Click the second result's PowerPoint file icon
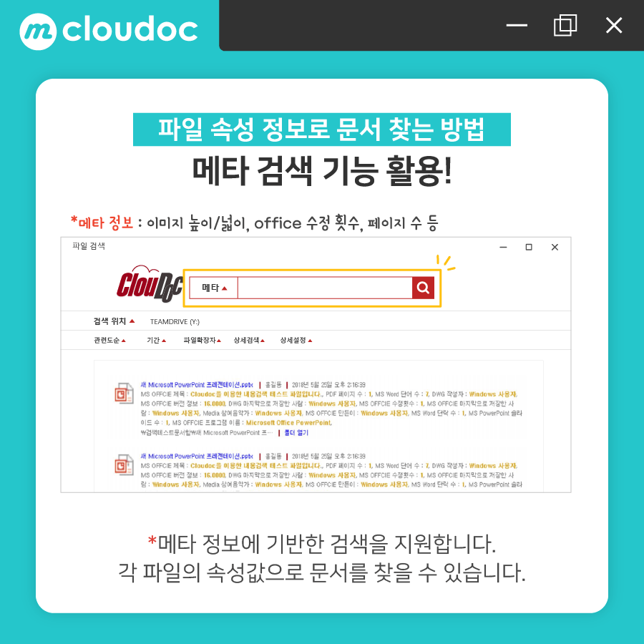The width and height of the screenshot is (644, 644). point(124,464)
